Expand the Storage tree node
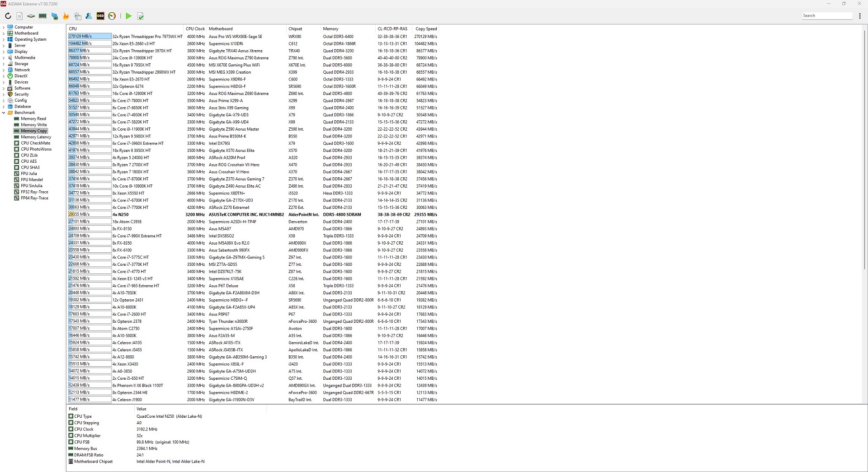The height and width of the screenshot is (472, 868). [4, 64]
